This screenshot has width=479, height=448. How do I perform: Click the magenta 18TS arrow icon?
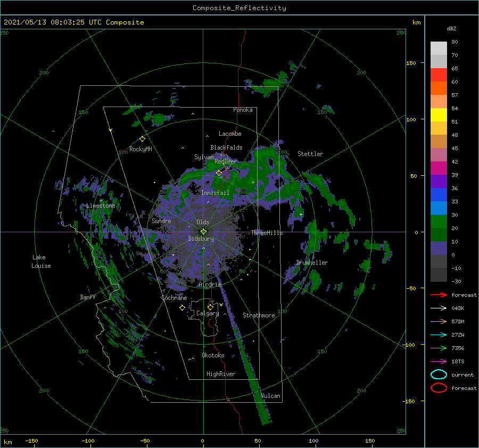(x=439, y=362)
